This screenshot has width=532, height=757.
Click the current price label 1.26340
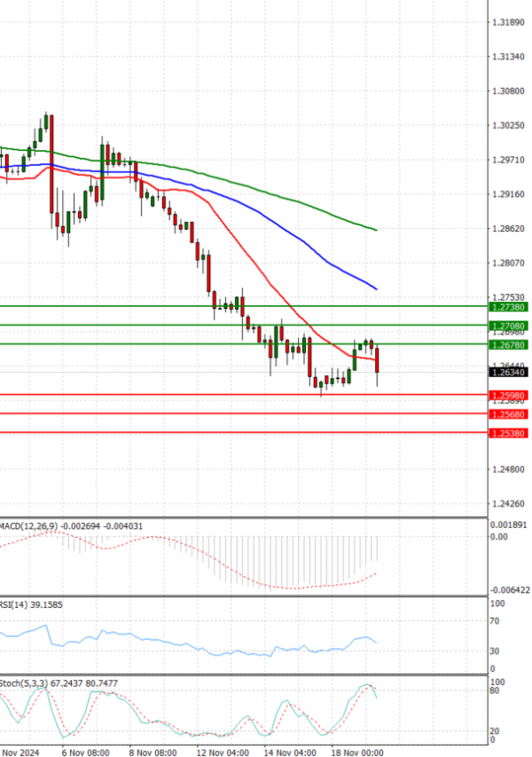tap(508, 372)
